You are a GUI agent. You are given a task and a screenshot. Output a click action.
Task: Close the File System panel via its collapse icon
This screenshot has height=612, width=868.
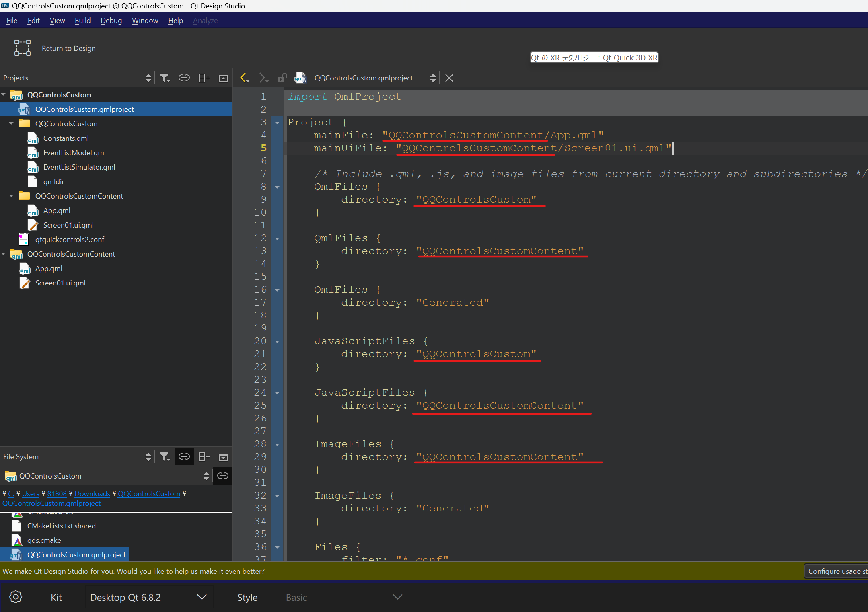[223, 457]
